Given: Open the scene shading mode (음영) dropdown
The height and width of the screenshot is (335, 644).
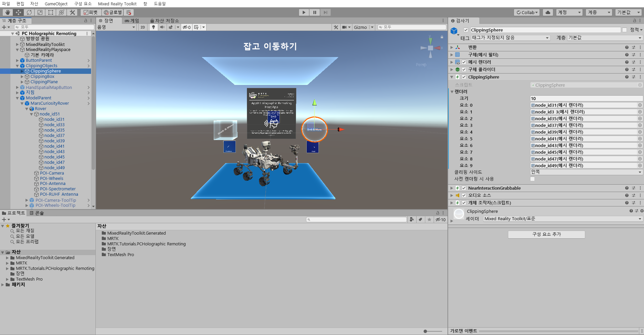Looking at the screenshot, I should coord(116,27).
